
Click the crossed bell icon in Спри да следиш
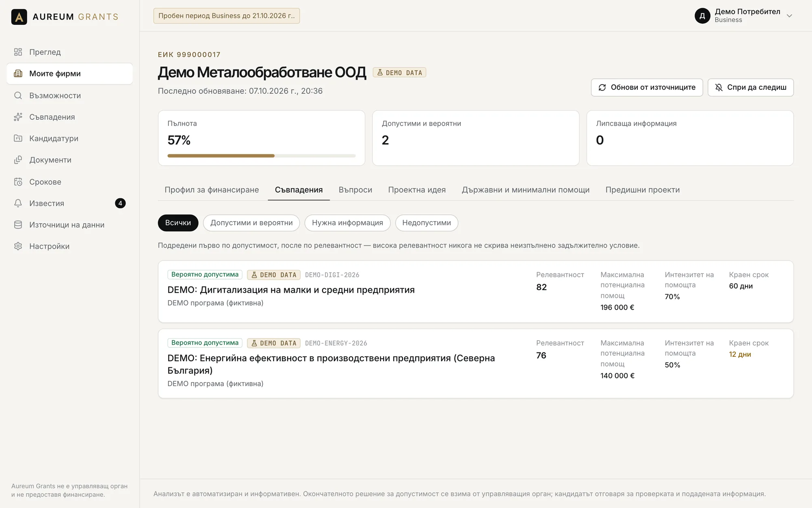click(719, 87)
